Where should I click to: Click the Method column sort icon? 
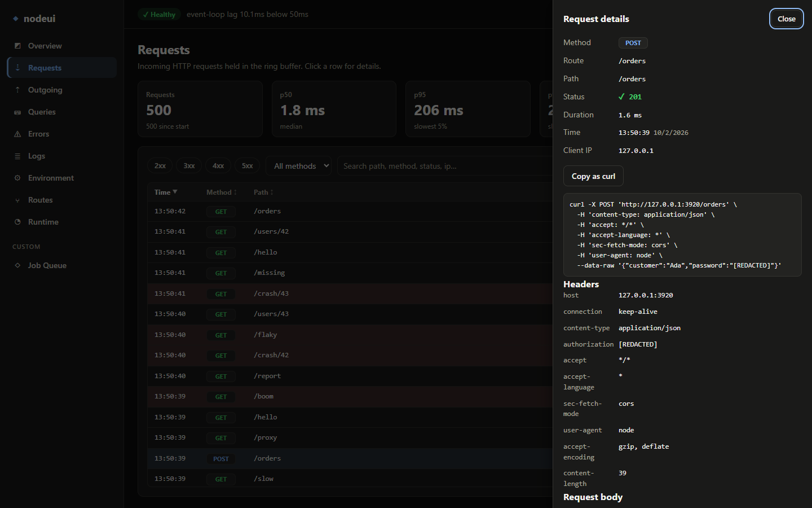tap(235, 192)
